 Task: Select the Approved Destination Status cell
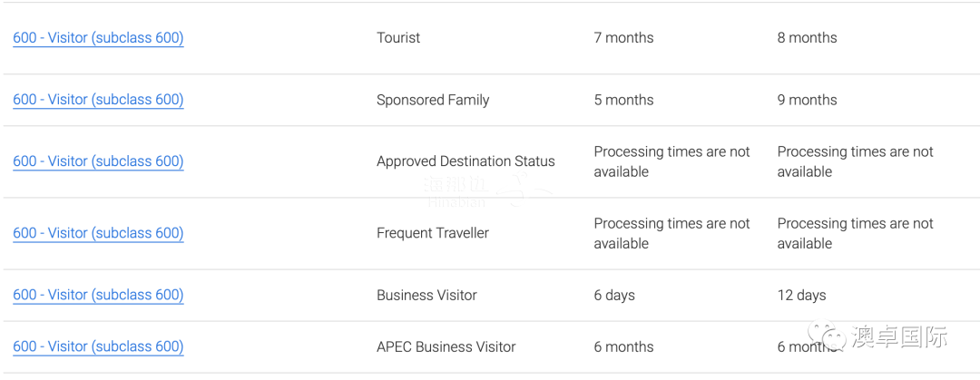[x=465, y=161]
